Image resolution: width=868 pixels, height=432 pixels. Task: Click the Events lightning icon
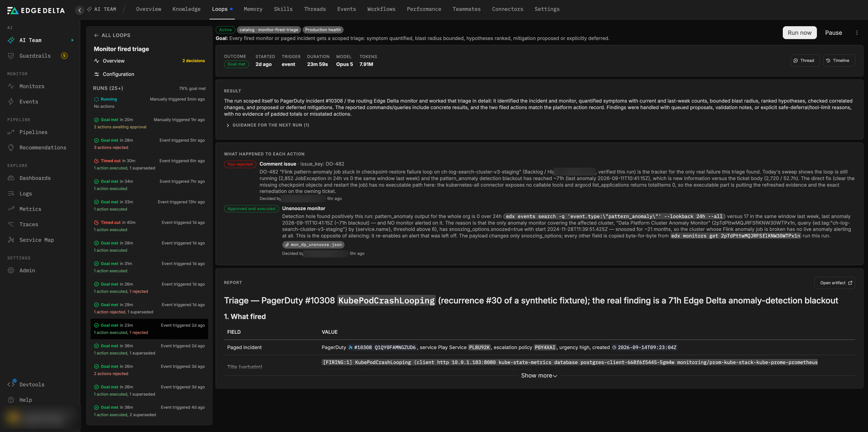[11, 102]
